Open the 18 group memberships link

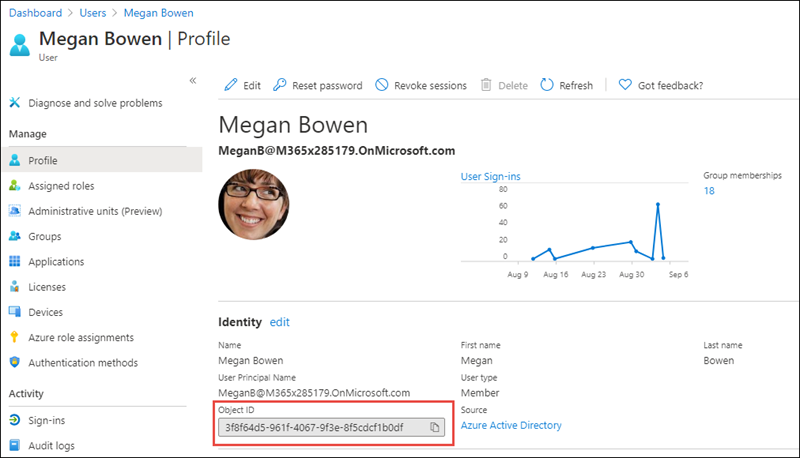tap(709, 191)
